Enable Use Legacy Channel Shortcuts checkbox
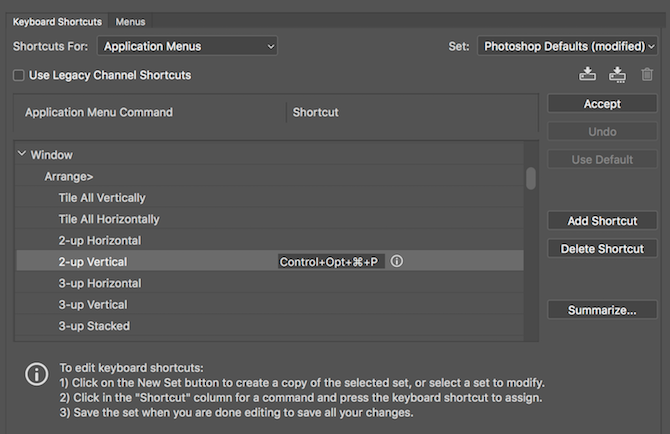 pos(19,75)
